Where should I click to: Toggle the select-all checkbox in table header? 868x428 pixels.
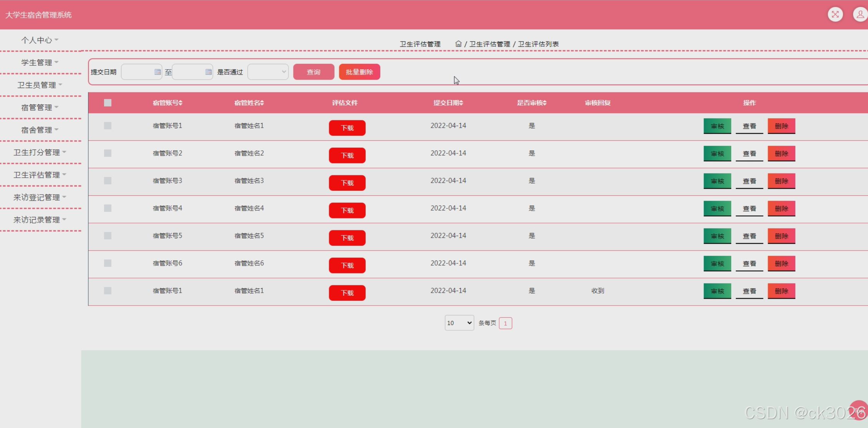coord(108,103)
